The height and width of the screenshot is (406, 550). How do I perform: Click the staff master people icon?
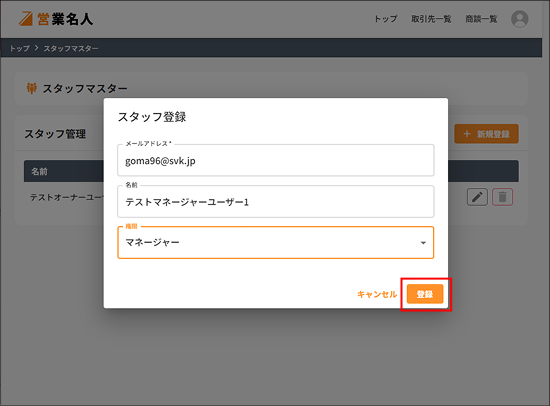(x=32, y=88)
